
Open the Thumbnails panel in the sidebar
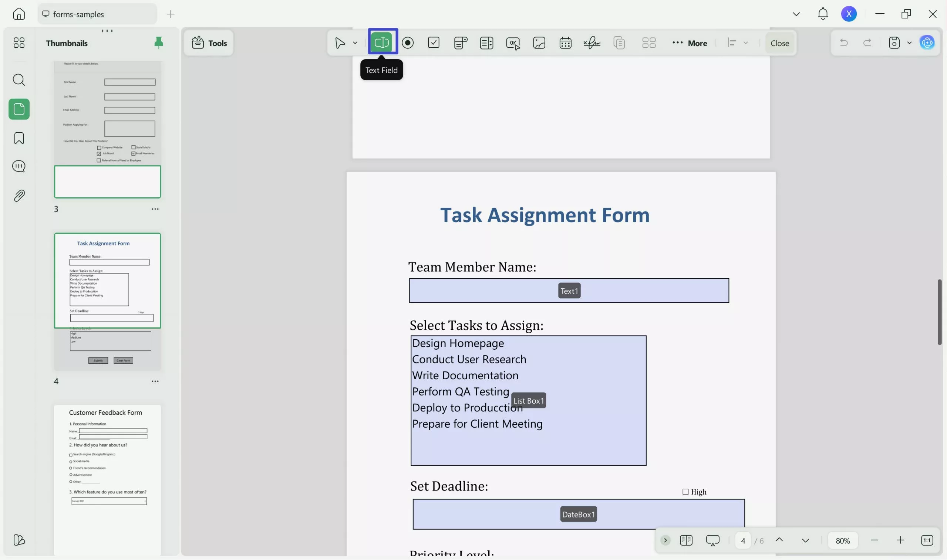pos(18,109)
